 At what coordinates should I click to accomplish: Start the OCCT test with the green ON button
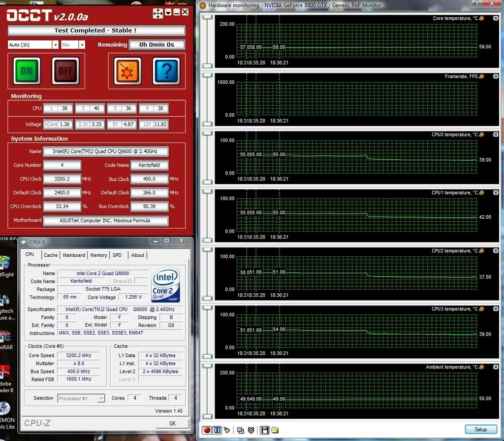tap(27, 71)
